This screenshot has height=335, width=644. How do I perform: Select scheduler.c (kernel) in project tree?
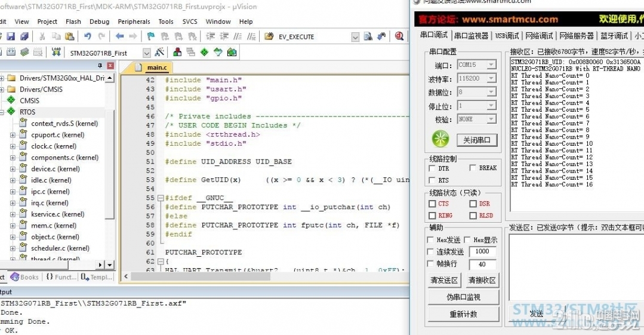(x=60, y=248)
